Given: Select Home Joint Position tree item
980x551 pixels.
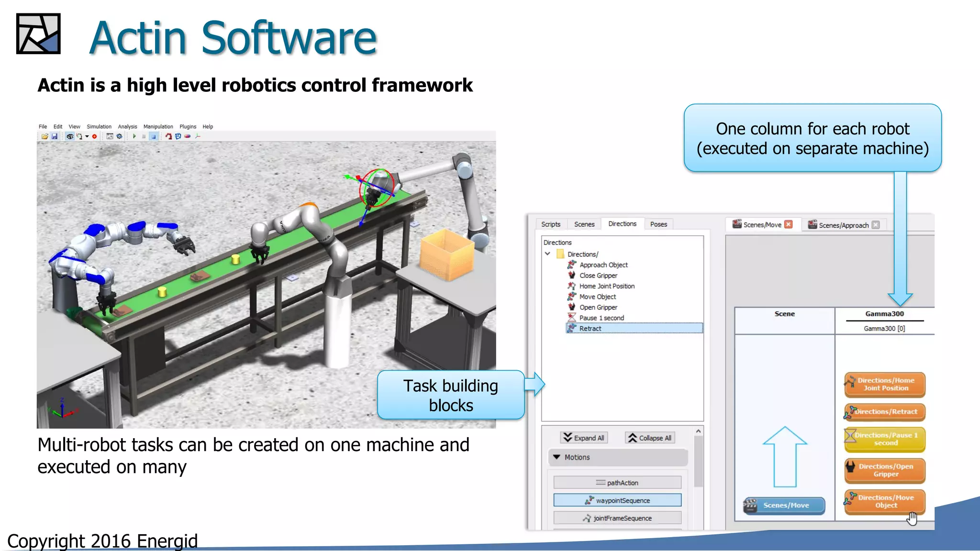Looking at the screenshot, I should tap(601, 286).
